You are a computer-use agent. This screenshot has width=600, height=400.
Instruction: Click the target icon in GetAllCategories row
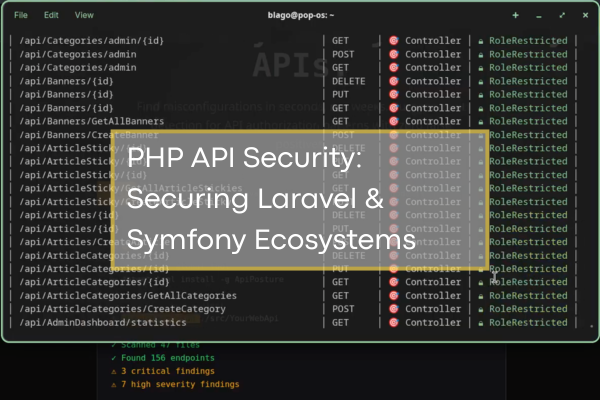(394, 296)
